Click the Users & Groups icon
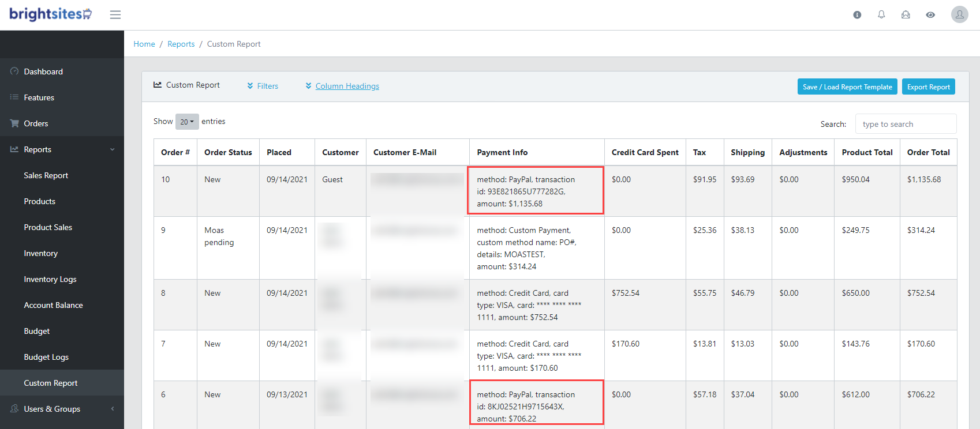 14,409
